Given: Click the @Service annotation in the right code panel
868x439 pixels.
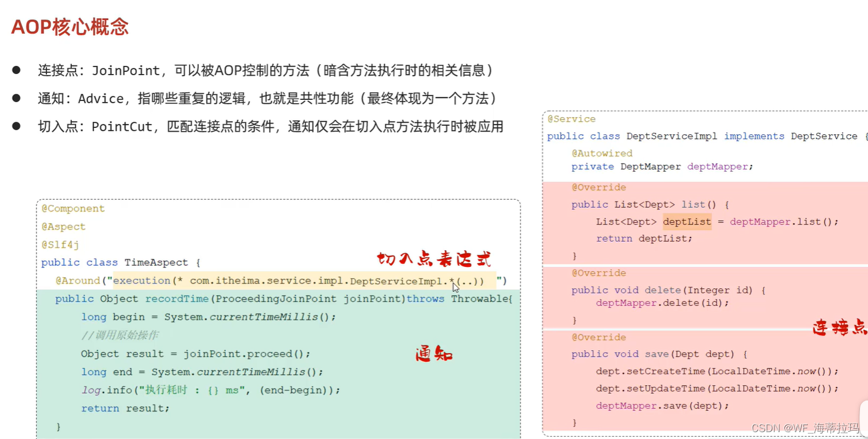Looking at the screenshot, I should point(571,119).
